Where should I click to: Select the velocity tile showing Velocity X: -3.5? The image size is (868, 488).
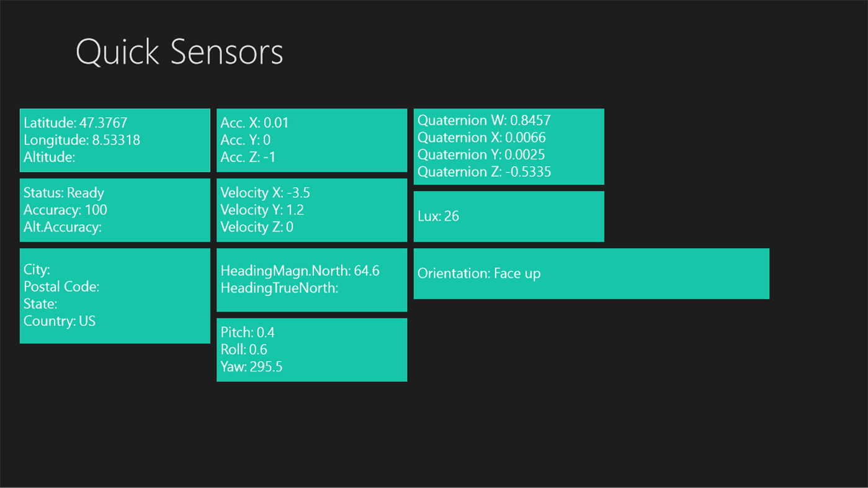tap(311, 210)
